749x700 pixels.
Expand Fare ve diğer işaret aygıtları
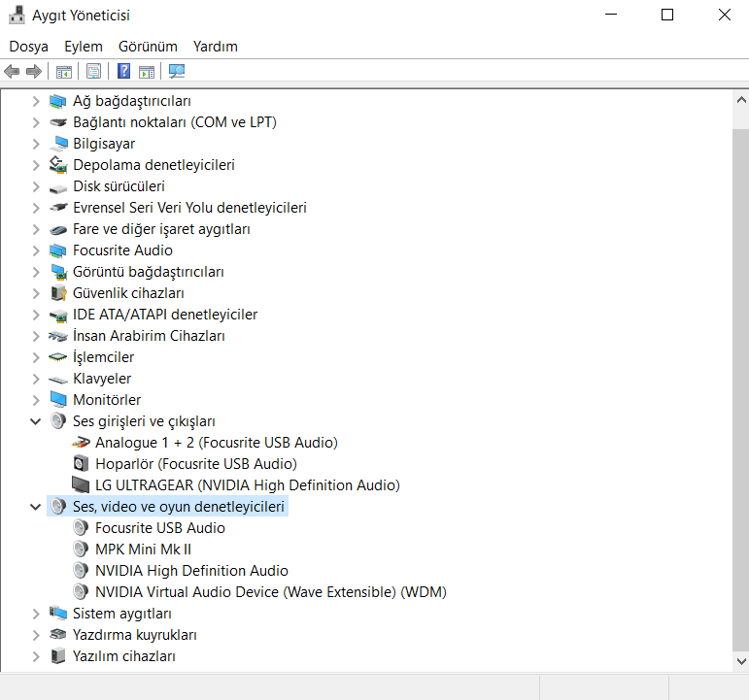click(x=36, y=229)
